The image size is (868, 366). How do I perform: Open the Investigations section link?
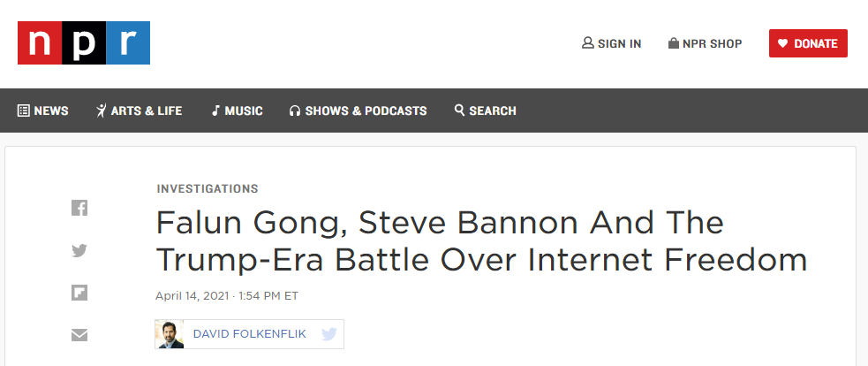(208, 188)
